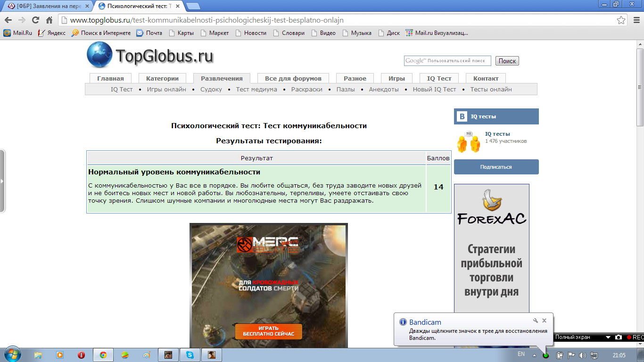Screen dimensions: 644x362
Task: Open the Главная menu tab
Action: 111,78
